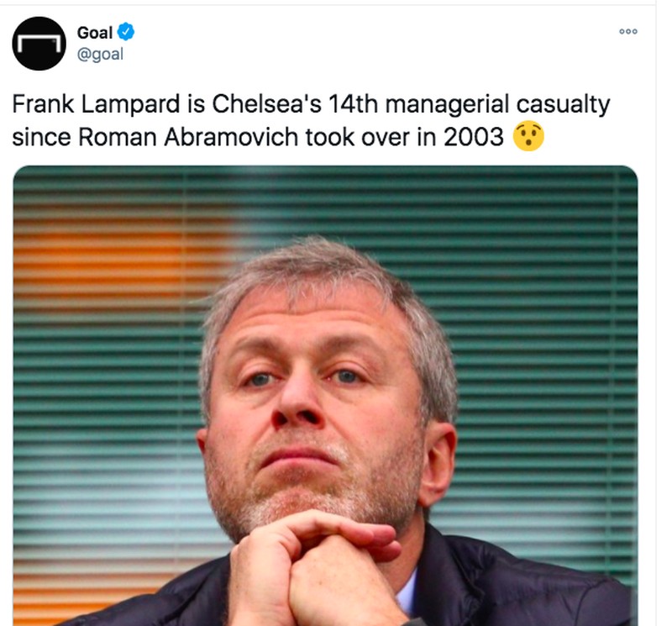Click the Goal profile avatar
The image size is (672, 626).
click(x=39, y=43)
